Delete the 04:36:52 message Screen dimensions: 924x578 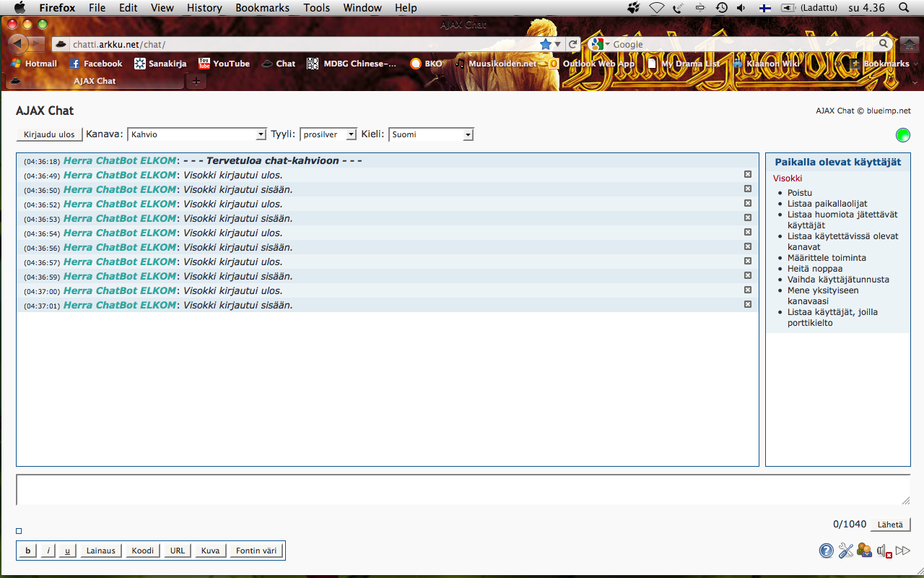point(748,203)
